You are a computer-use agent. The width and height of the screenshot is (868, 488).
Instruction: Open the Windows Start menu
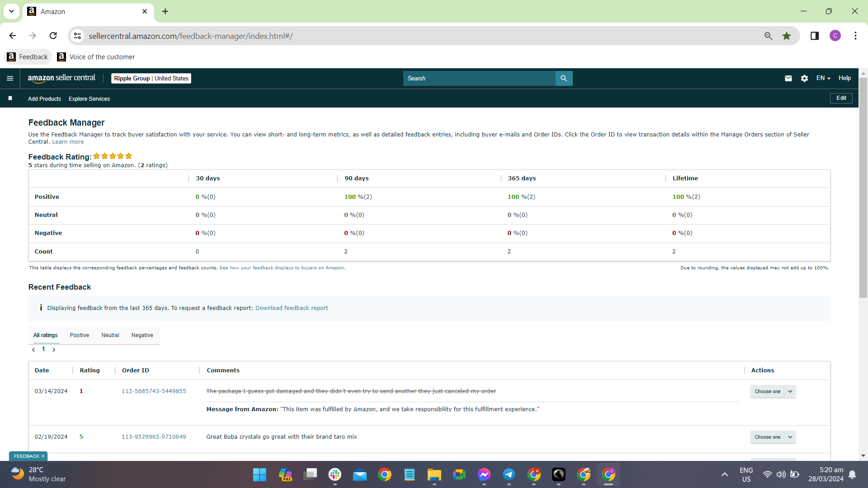coord(259,475)
